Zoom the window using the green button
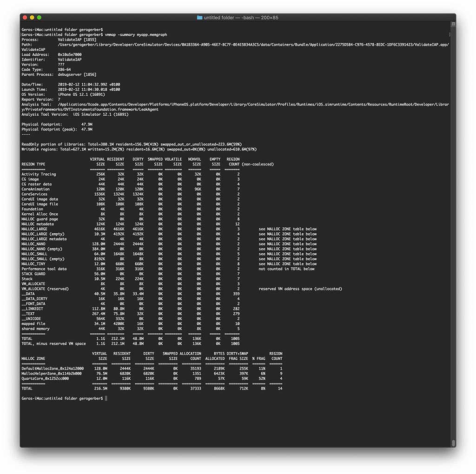The height and width of the screenshot is (474, 476). tap(39, 17)
